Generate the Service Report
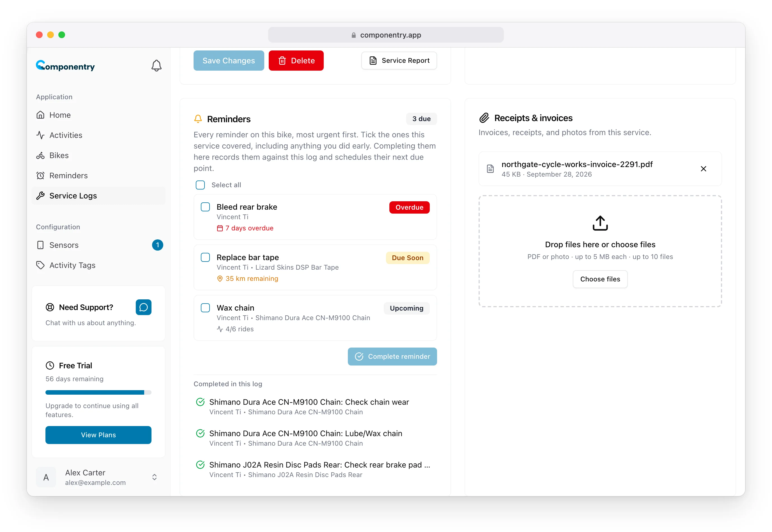772x532 pixels. (x=399, y=61)
